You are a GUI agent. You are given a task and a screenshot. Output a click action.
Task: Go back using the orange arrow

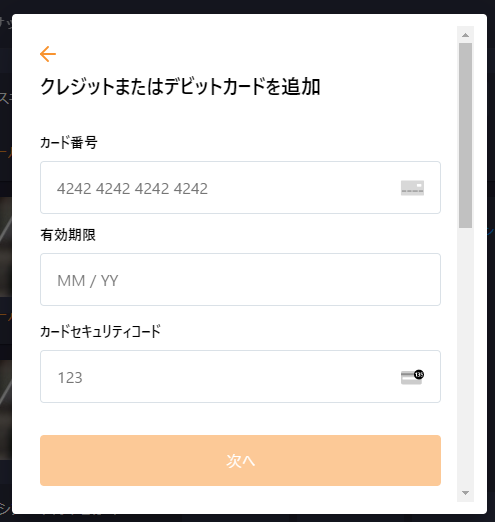coord(48,54)
